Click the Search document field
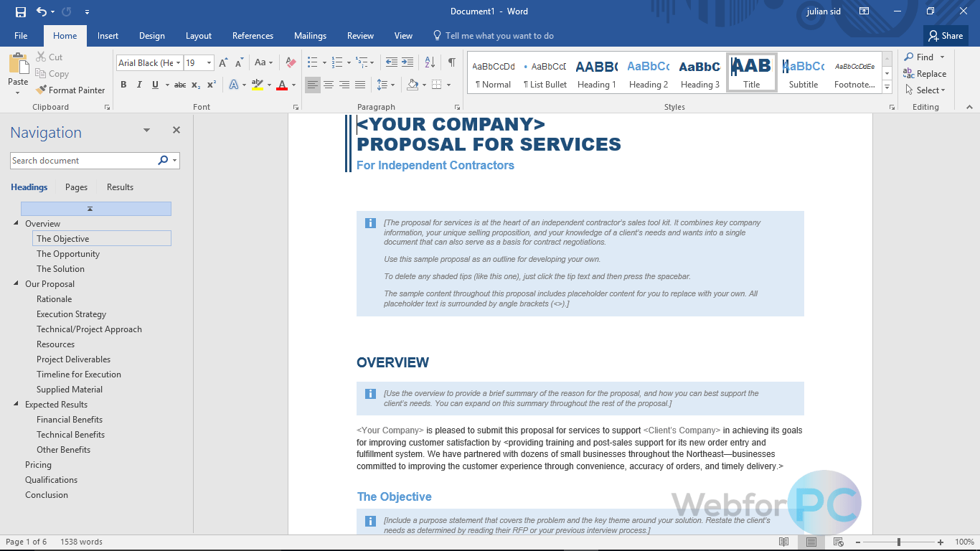The height and width of the screenshot is (551, 980). [x=83, y=161]
